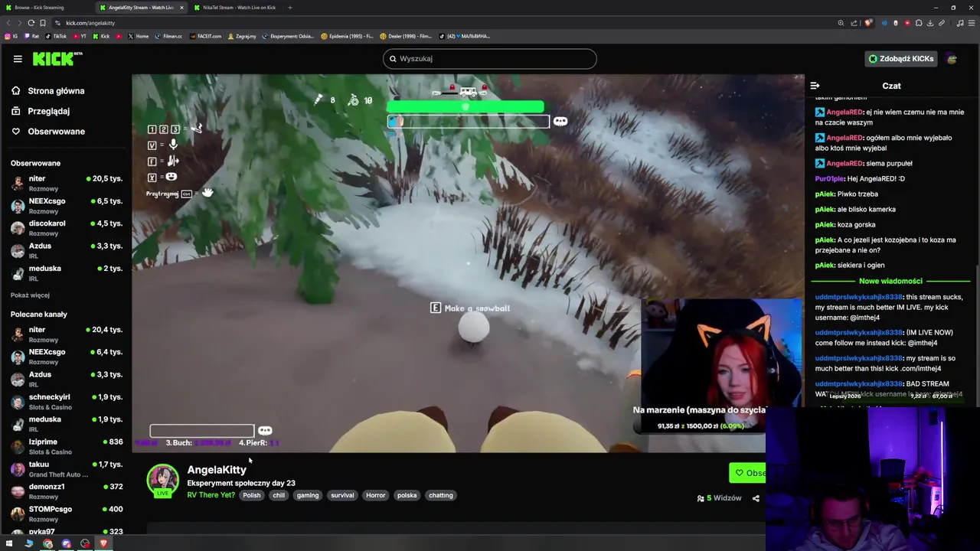Click username Pur01ple in the chat
Viewport: 980px width, 551px height.
click(x=829, y=179)
